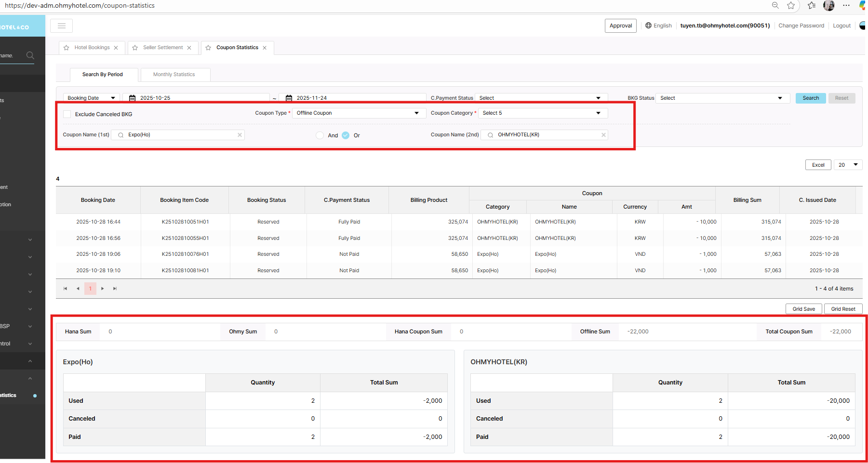Clear the Coupon Name (2nd) field
The height and width of the screenshot is (463, 868).
coord(603,135)
